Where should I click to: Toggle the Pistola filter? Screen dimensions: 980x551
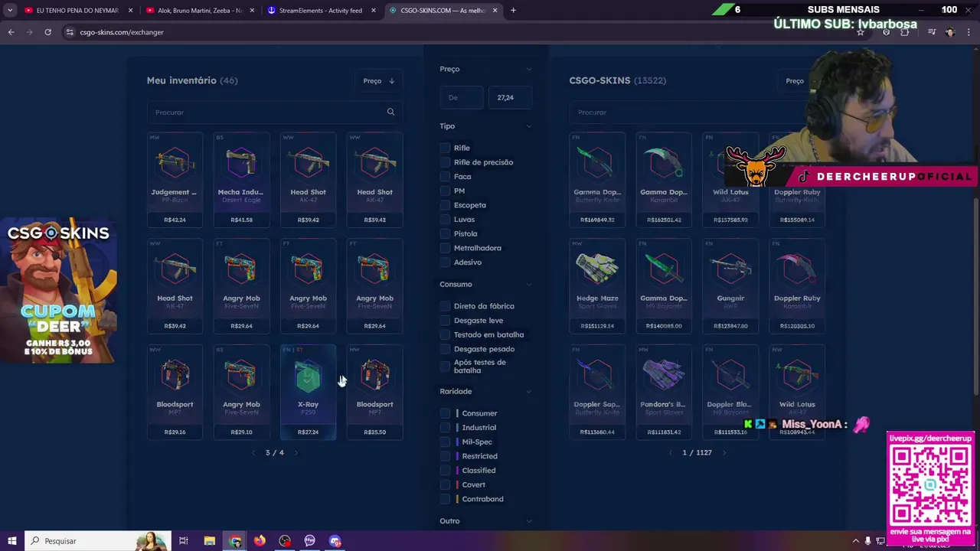coord(445,234)
